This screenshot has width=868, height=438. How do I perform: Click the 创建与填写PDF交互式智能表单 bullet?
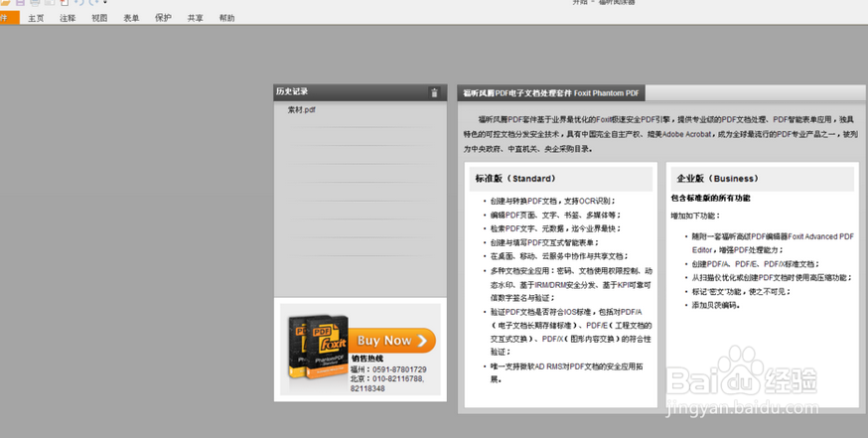pos(544,242)
